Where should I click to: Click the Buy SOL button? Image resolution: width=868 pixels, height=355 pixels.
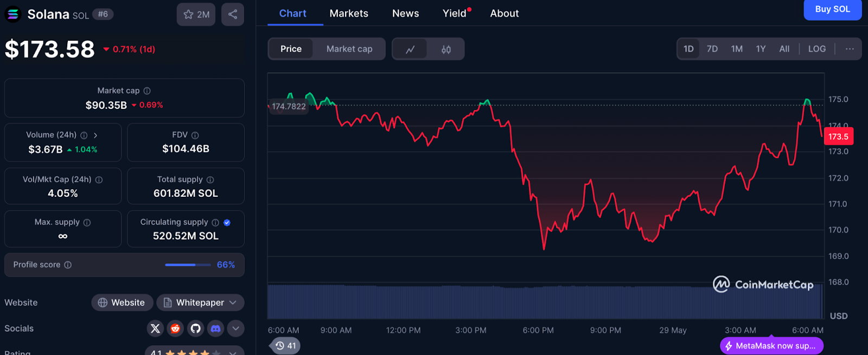coord(833,9)
